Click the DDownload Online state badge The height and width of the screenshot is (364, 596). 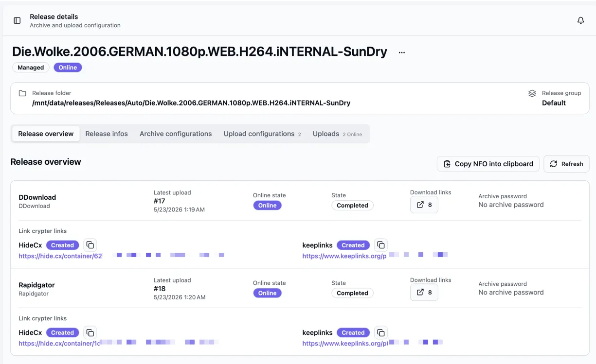point(267,206)
